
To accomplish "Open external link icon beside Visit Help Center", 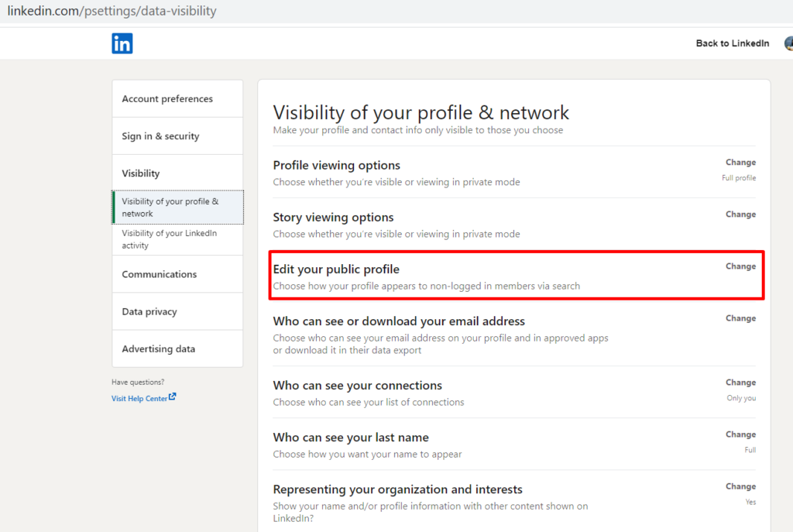I will 173,397.
